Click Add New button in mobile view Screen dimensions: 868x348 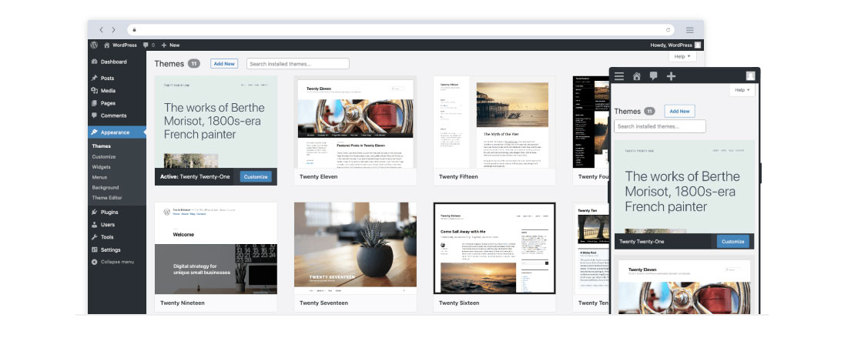[679, 111]
